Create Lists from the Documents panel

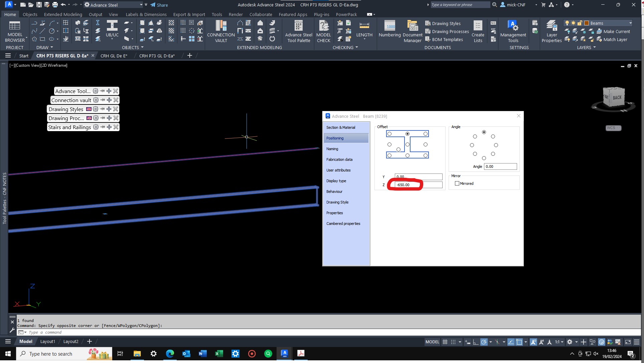coord(478,31)
